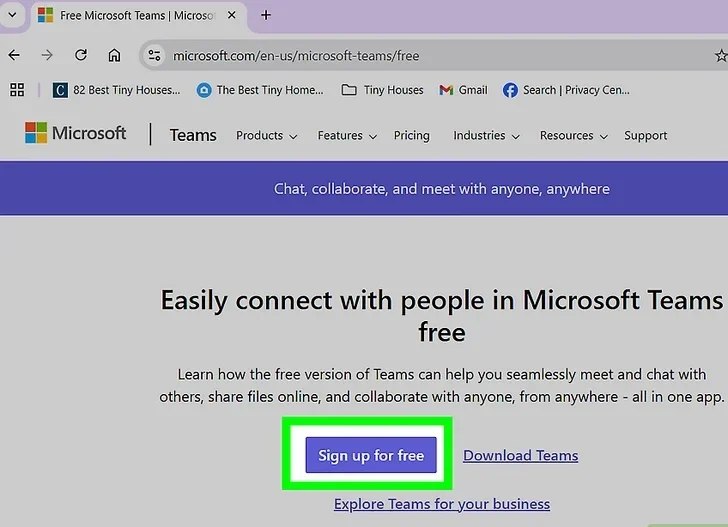Click the 'Easily connect with people' heading
The height and width of the screenshot is (527, 728).
[442, 316]
